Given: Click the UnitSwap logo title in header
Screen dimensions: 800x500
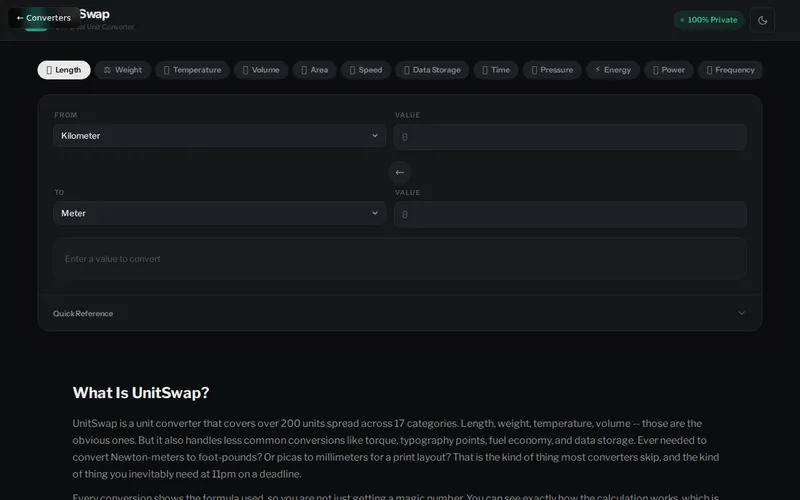Looking at the screenshot, I should click(94, 14).
